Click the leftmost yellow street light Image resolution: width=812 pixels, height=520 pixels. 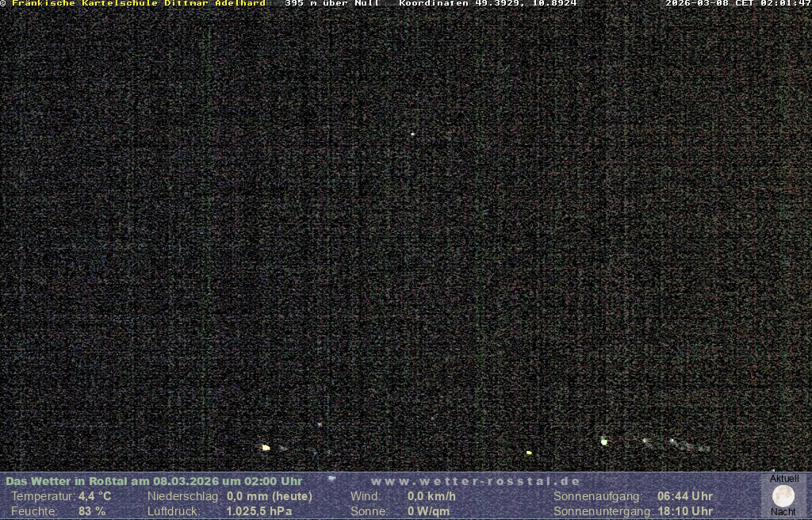(266, 448)
